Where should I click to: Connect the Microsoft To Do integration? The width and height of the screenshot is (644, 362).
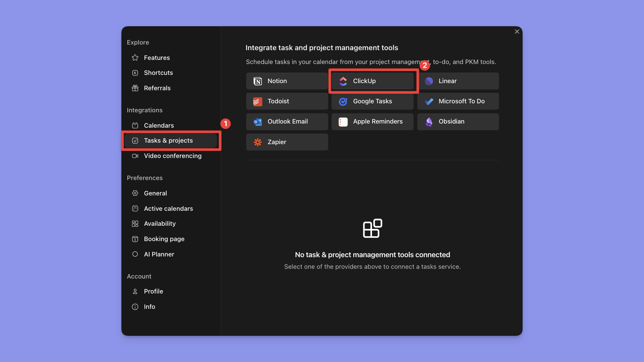pyautogui.click(x=458, y=101)
